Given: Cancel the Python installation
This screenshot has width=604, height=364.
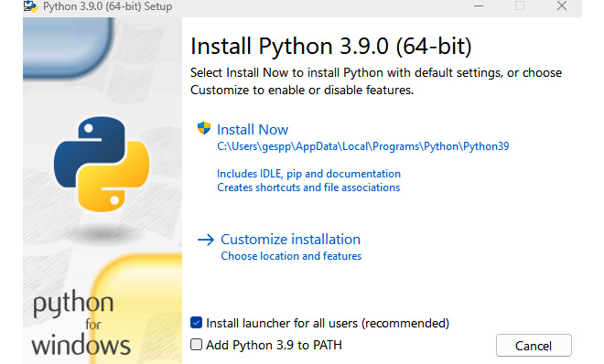Looking at the screenshot, I should coord(534,345).
